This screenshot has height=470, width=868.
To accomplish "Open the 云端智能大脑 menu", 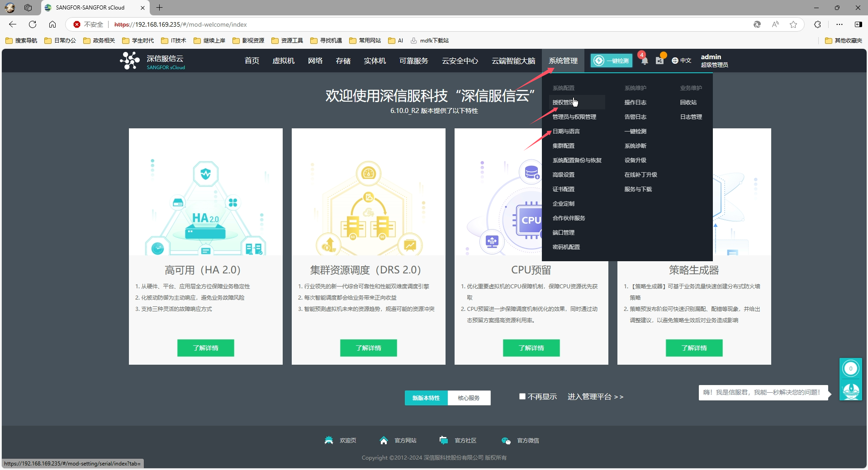I will click(513, 61).
